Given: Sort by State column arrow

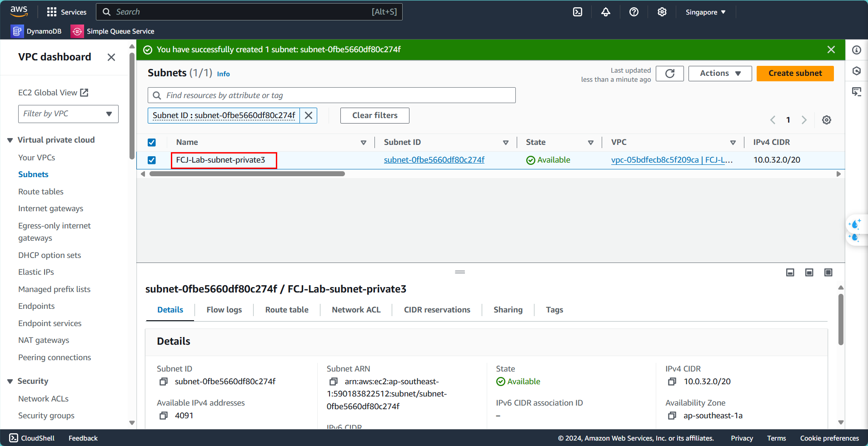Looking at the screenshot, I should click(x=591, y=143).
